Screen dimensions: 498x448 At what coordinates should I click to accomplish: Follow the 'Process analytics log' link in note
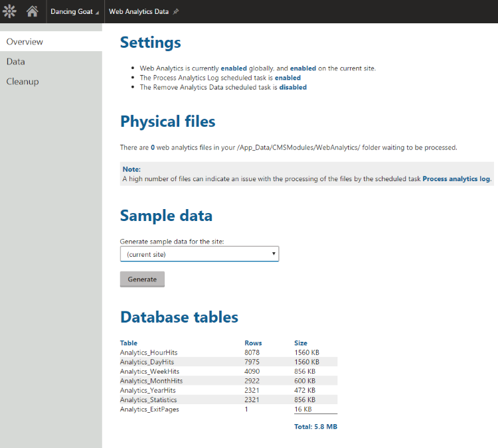click(456, 179)
